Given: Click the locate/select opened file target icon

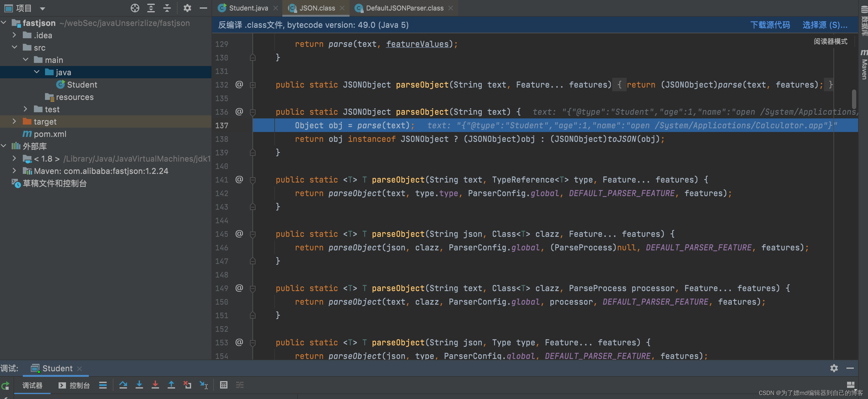Looking at the screenshot, I should (x=135, y=8).
